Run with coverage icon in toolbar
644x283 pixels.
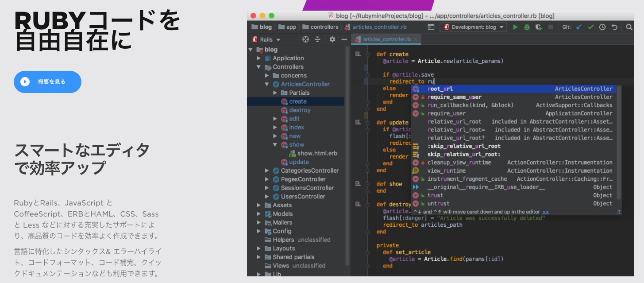pyautogui.click(x=538, y=27)
